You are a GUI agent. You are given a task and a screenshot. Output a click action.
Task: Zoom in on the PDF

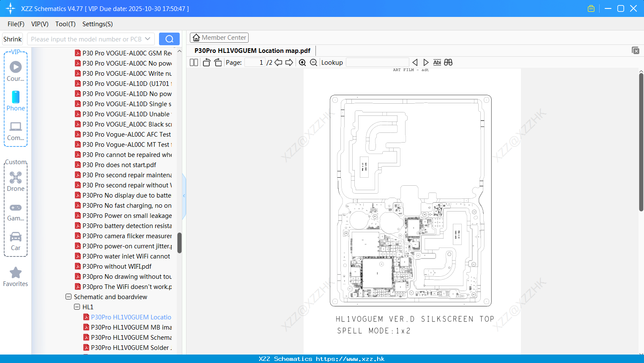pos(302,62)
